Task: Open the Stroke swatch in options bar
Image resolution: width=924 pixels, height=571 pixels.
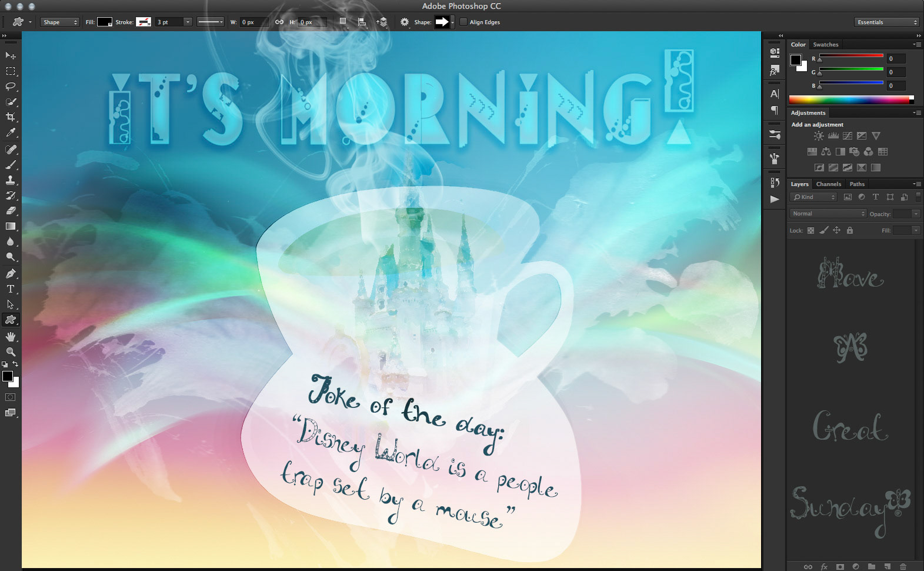Action: pos(144,22)
